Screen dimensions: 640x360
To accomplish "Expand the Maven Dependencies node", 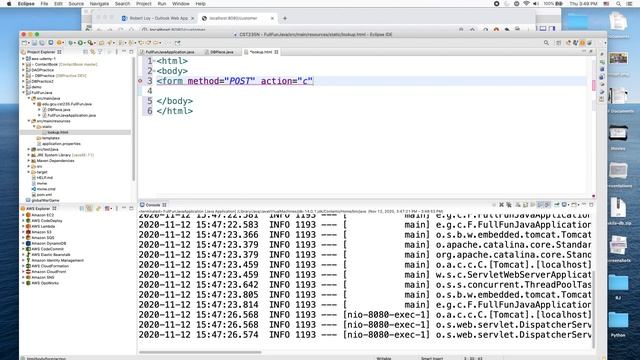I will click(x=29, y=161).
